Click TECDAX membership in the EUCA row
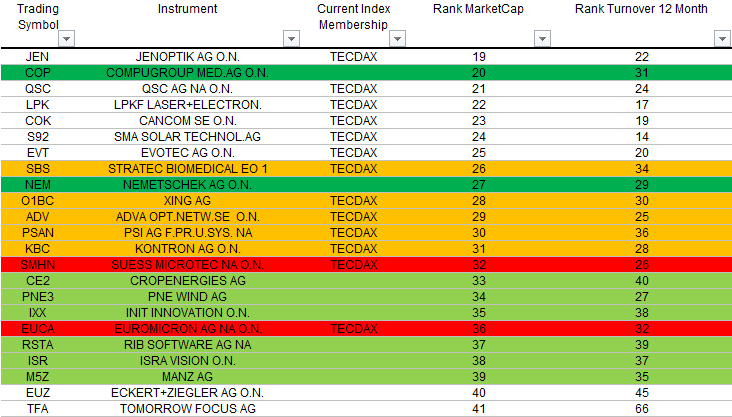Viewport: 732px width, 417px height. 353,329
